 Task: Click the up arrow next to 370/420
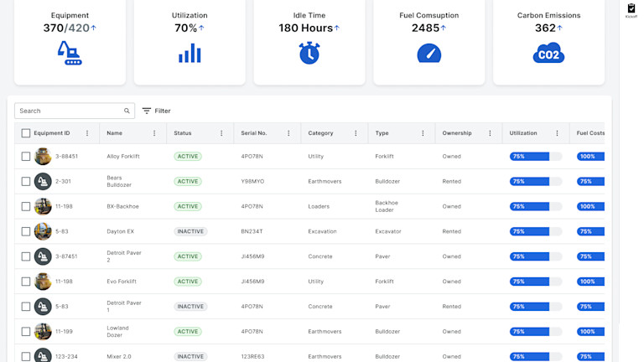(x=94, y=28)
